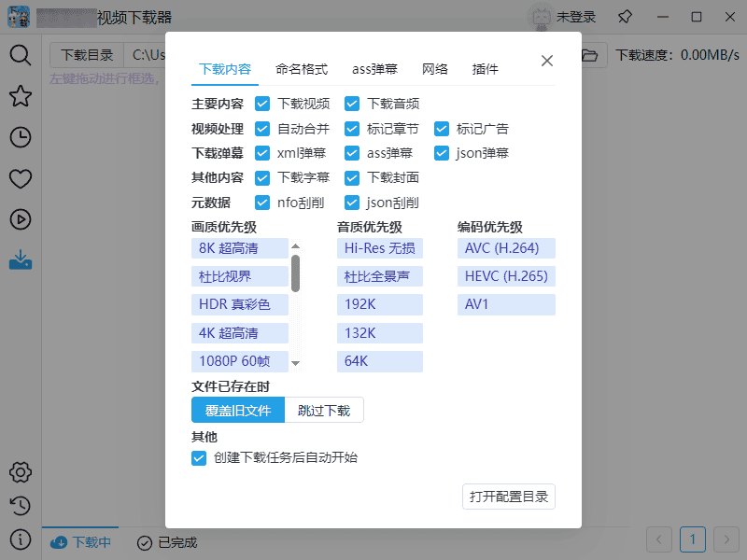Switch to 插件 tab
Viewport: 747px width, 560px height.
tap(485, 69)
